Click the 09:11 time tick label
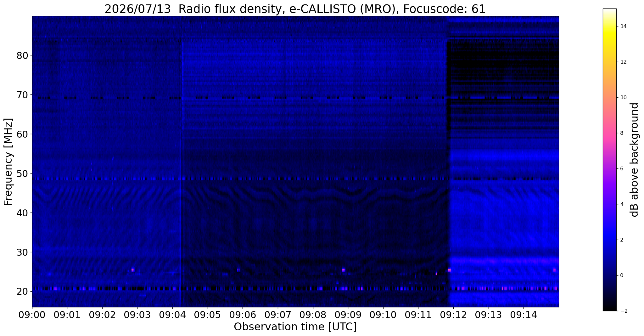The width and height of the screenshot is (644, 336). click(x=418, y=315)
